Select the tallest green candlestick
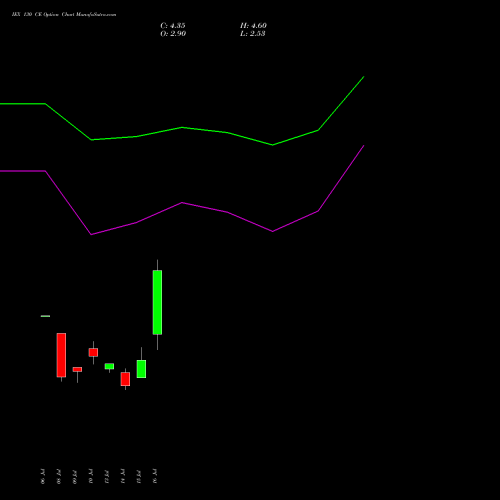The image size is (500, 500). pos(157,302)
